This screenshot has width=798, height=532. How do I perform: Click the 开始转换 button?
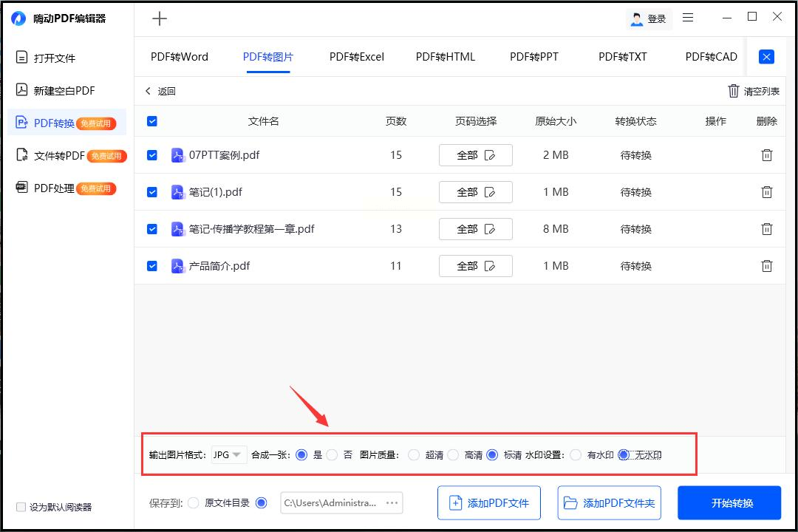point(729,503)
